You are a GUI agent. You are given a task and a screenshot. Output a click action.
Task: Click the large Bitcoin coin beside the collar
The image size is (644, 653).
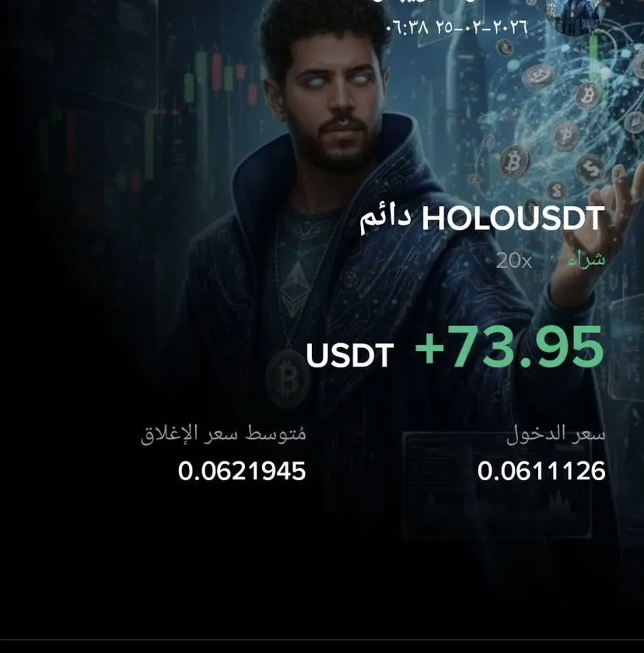click(x=514, y=162)
